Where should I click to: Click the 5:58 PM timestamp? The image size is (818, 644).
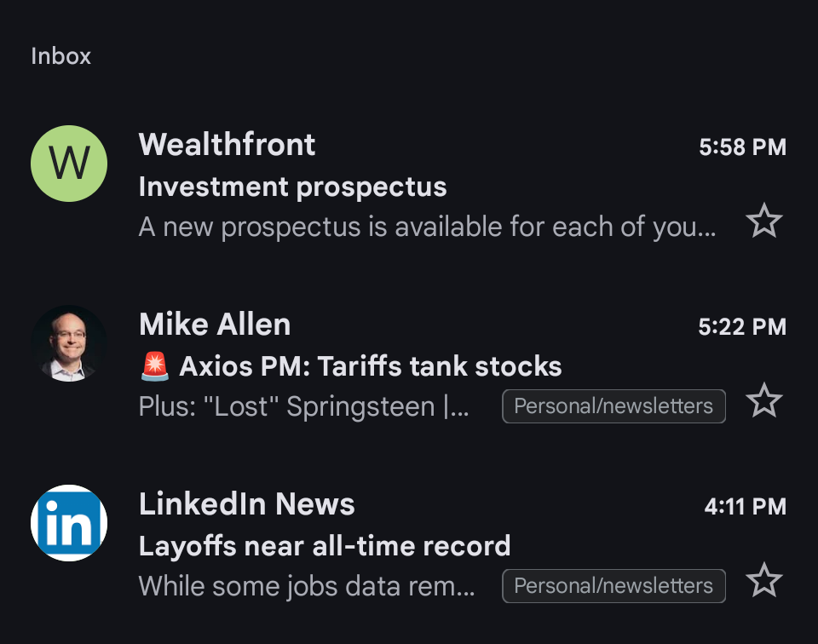(x=742, y=147)
